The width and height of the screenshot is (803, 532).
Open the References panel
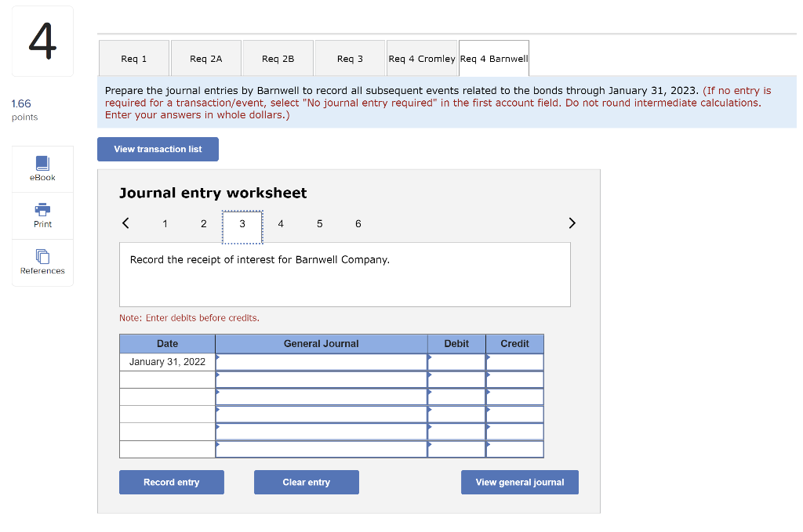coord(42,263)
